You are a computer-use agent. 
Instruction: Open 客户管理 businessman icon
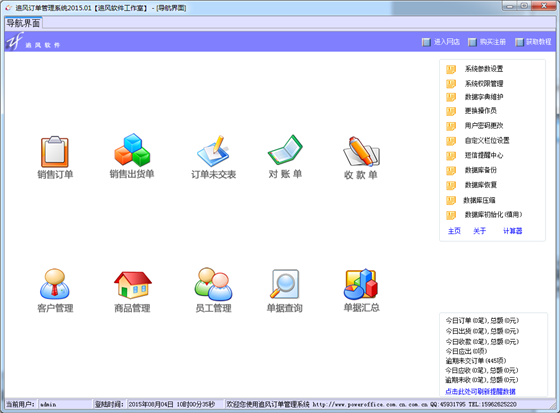(55, 284)
